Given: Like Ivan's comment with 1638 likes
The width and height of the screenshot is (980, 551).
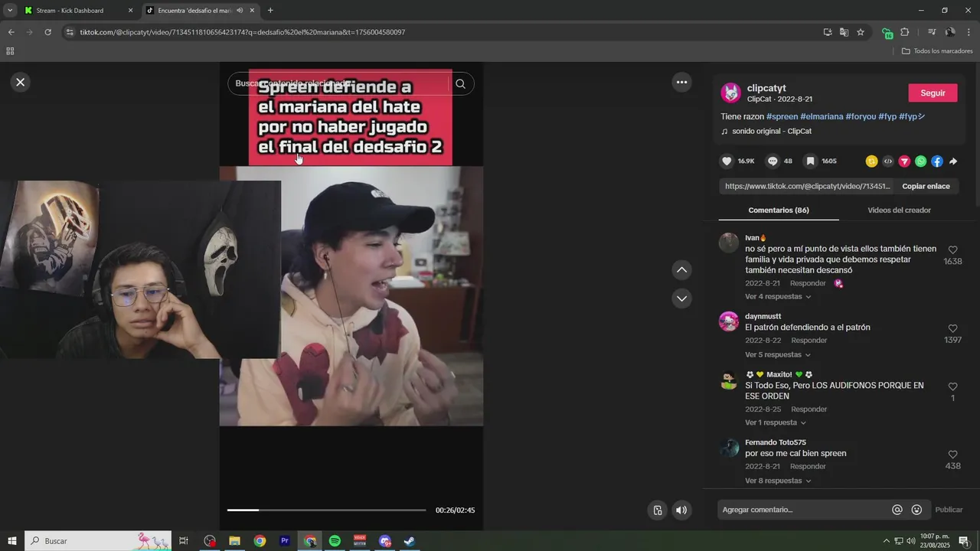Looking at the screenshot, I should tap(952, 250).
